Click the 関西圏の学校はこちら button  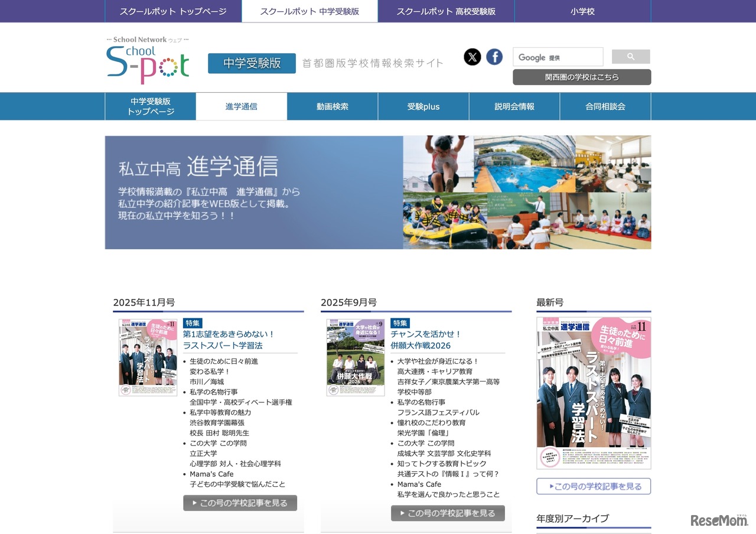point(581,77)
